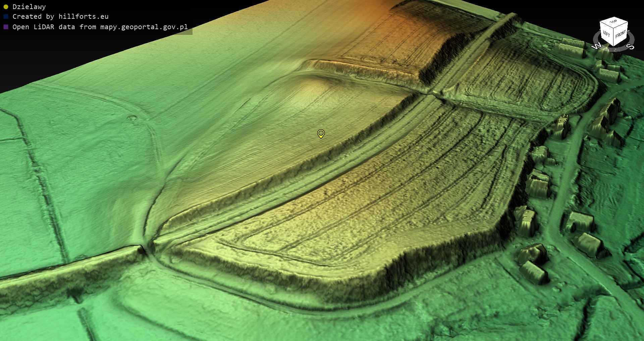Click the Dzielawy site name label

pyautogui.click(x=29, y=7)
